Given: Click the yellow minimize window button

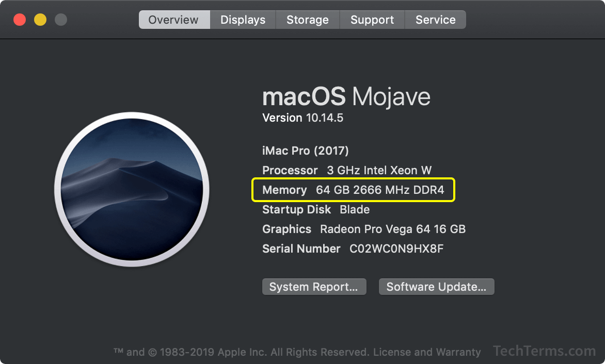Looking at the screenshot, I should 40,20.
